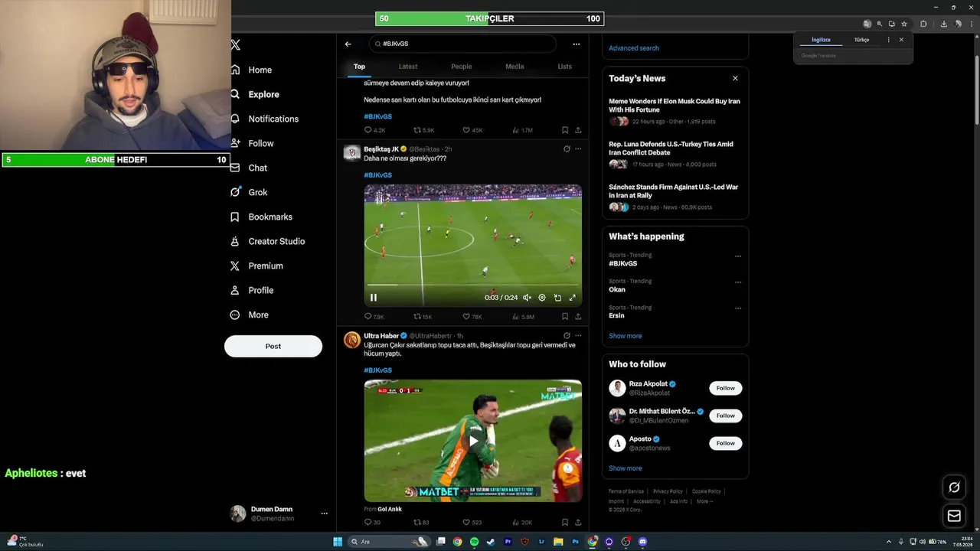
Task: Switch to the Media tab
Action: click(514, 67)
